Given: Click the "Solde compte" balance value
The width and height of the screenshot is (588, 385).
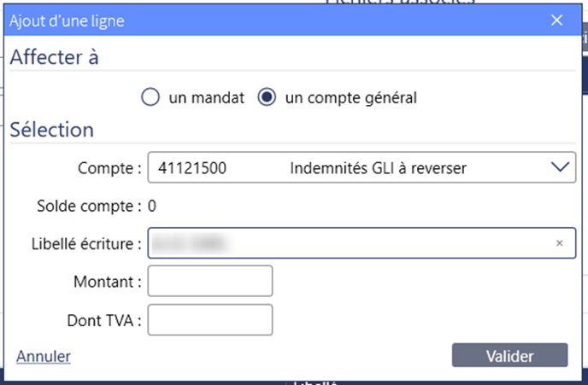Looking at the screenshot, I should point(152,206).
